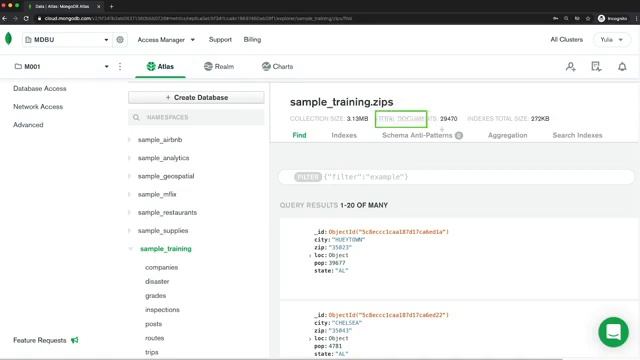This screenshot has height=360, width=640.
Task: Open organization settings gear icon
Action: [x=120, y=40]
